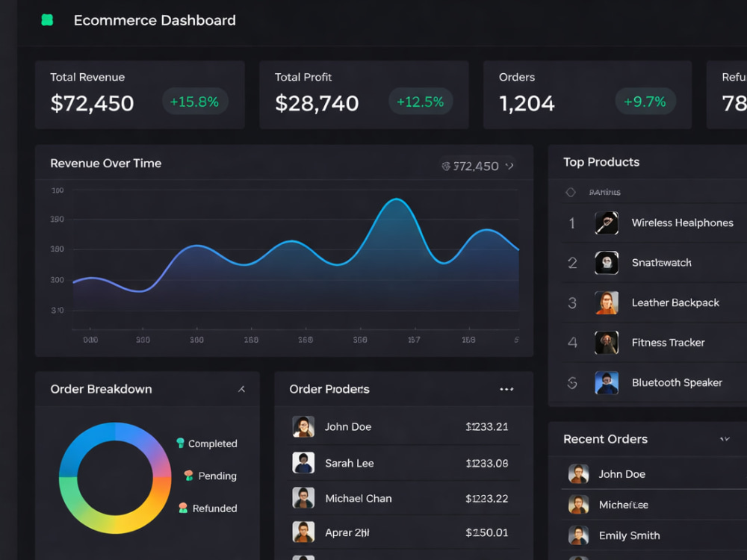The height and width of the screenshot is (560, 747).
Task: Toggle the Pending legend icon
Action: [x=189, y=476]
